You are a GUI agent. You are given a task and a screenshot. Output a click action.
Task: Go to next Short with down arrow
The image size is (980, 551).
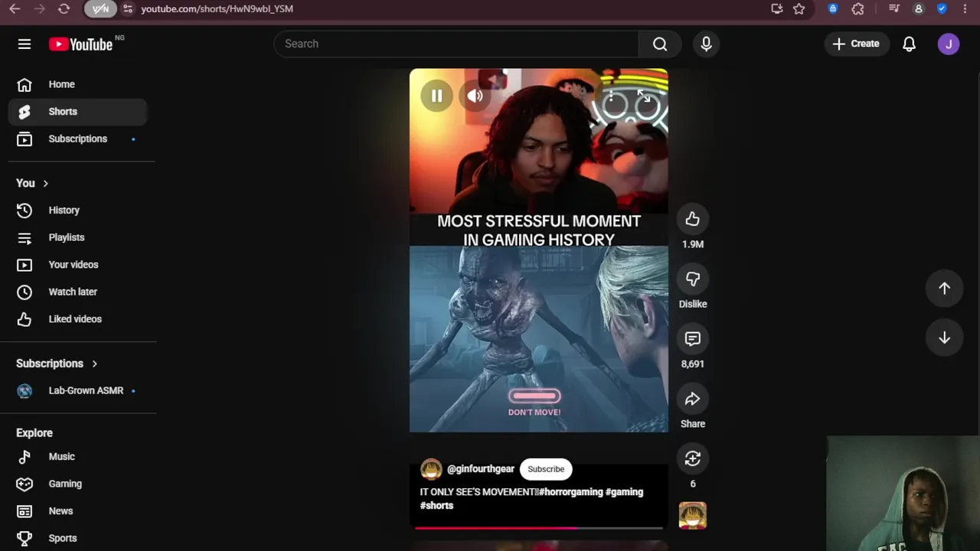click(x=944, y=338)
